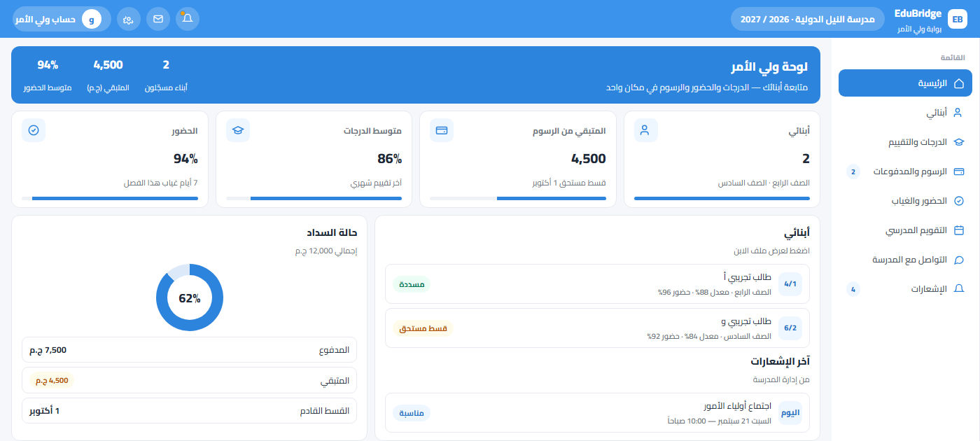980x441 pixels.
Task: Click the home icon beside الرئيسية
Action: [959, 83]
